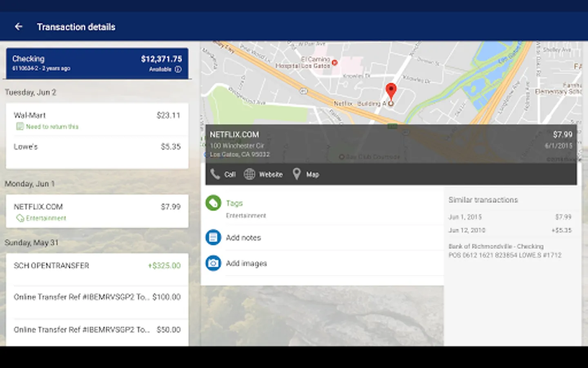
Task: Open similar transaction Jun 1, 2015
Action: click(x=510, y=217)
